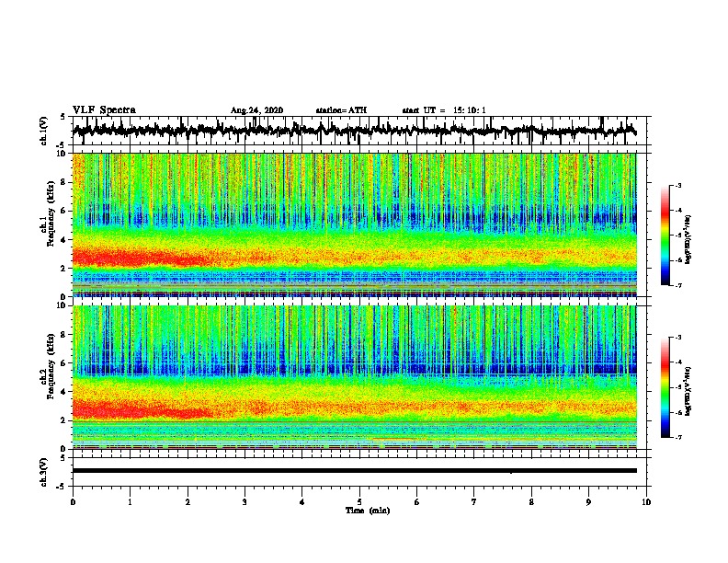Click the -7 label on ch.2 color bar

click(677, 437)
